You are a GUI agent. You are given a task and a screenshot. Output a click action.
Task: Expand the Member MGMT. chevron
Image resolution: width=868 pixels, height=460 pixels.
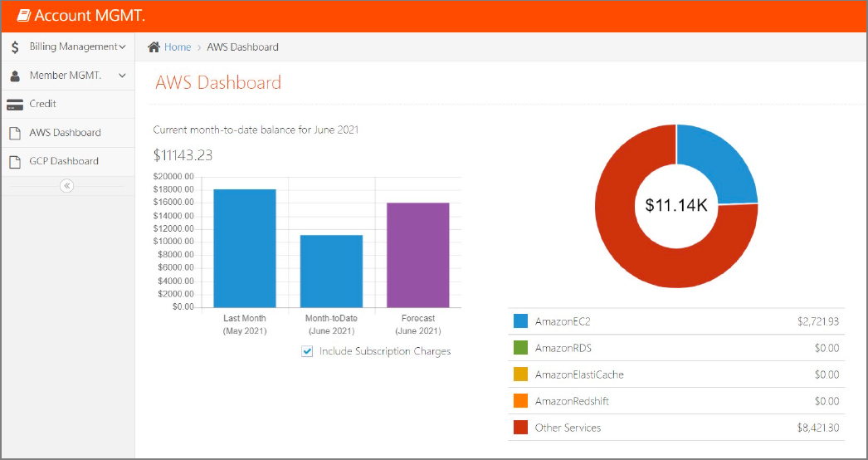pyautogui.click(x=122, y=76)
